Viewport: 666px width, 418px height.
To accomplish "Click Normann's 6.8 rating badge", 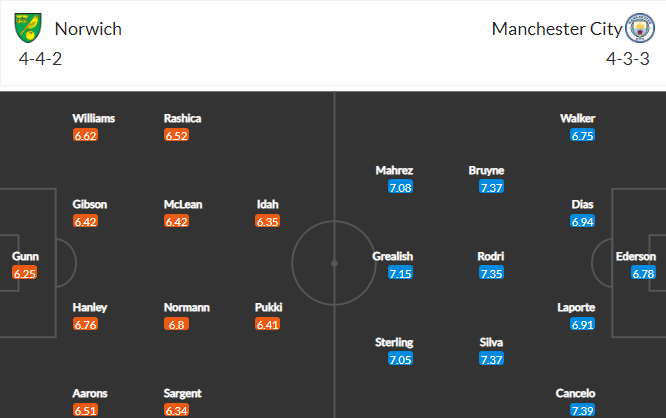I will [176, 325].
